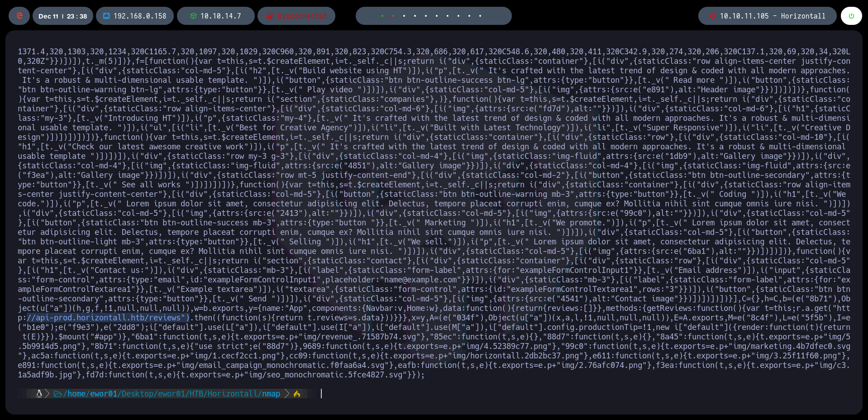This screenshot has height=420, width=868.
Task: Click the text "img/marketing.4b7dfec0.svg"
Action: (792, 346)
